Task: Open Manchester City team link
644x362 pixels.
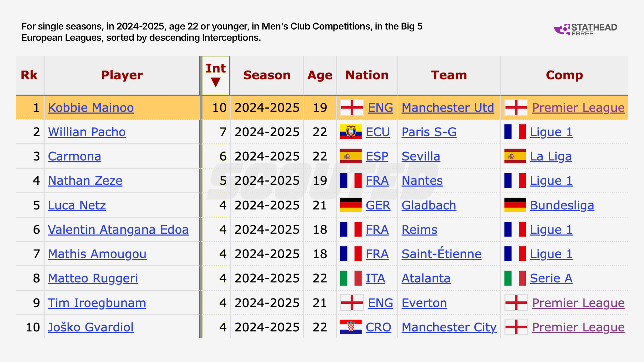Action: (449, 327)
